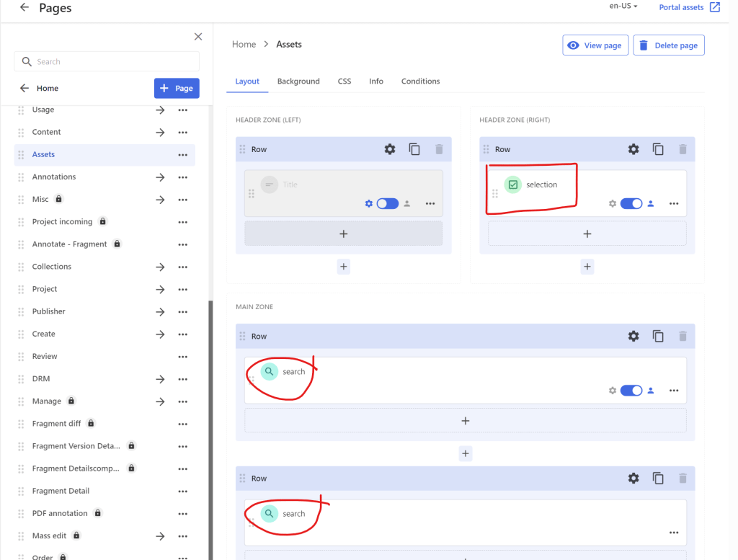Image resolution: width=738 pixels, height=560 pixels.
Task: Click the View page button
Action: [x=595, y=45]
